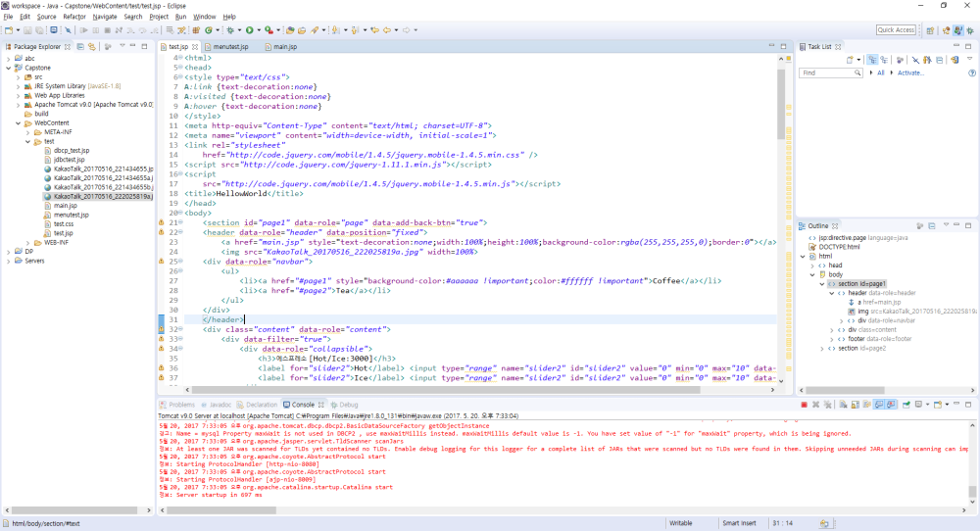Screen dimensions: 980x531
Task: Open the Debug perspective in the top-right corner
Action: coord(968,30)
